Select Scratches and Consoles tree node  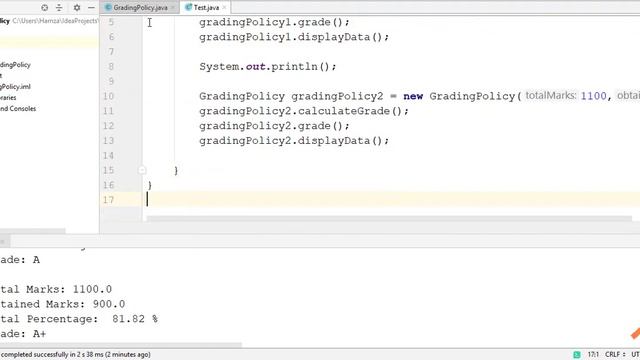tap(18, 109)
